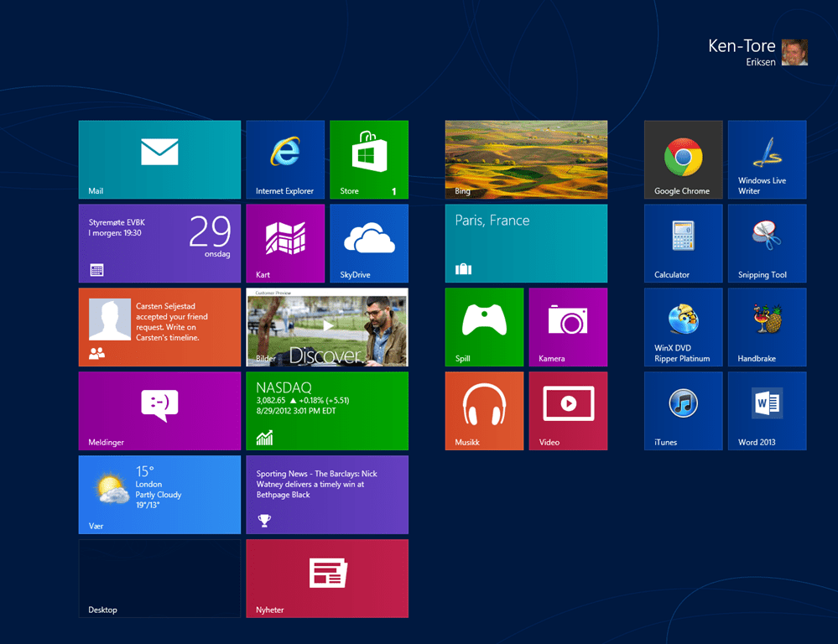
Task: Open the Kart maps tile
Action: point(285,243)
